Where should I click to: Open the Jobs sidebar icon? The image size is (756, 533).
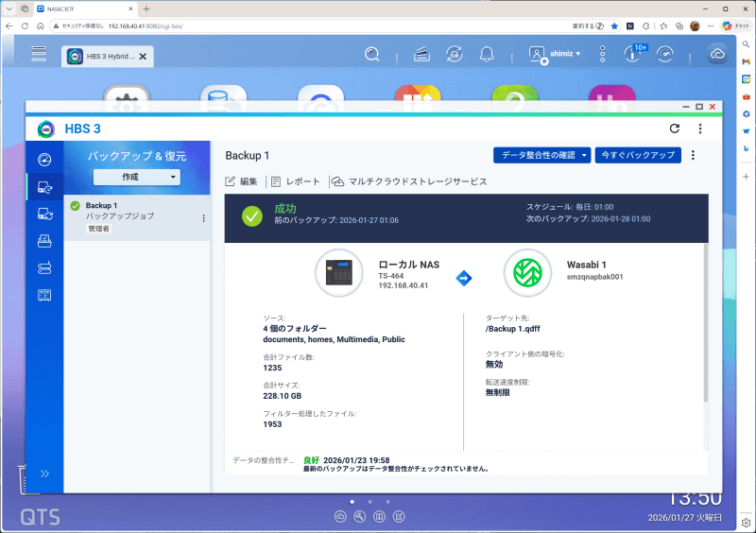(x=44, y=241)
